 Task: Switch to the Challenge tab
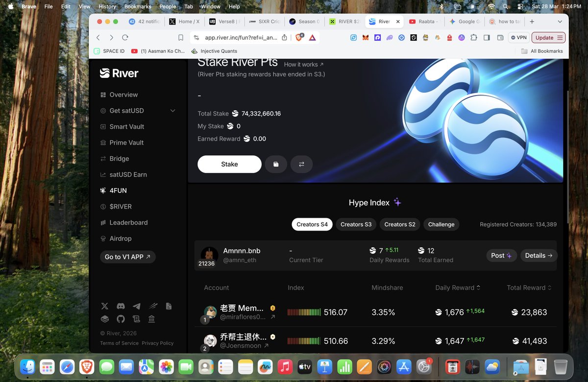pyautogui.click(x=441, y=224)
